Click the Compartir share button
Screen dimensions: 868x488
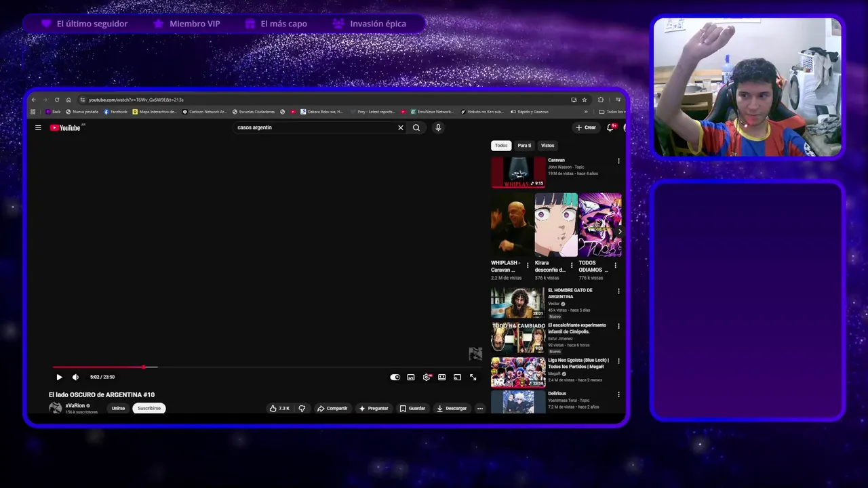tap(332, 408)
